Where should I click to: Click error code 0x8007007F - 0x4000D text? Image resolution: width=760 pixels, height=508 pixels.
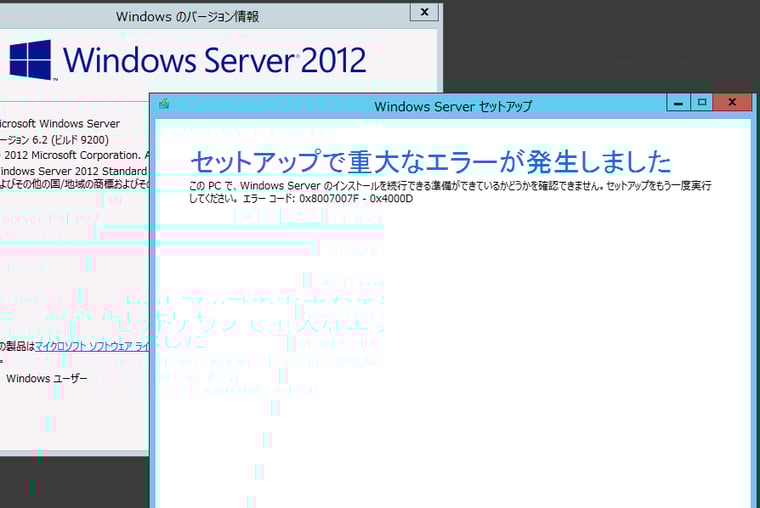click(x=356, y=198)
